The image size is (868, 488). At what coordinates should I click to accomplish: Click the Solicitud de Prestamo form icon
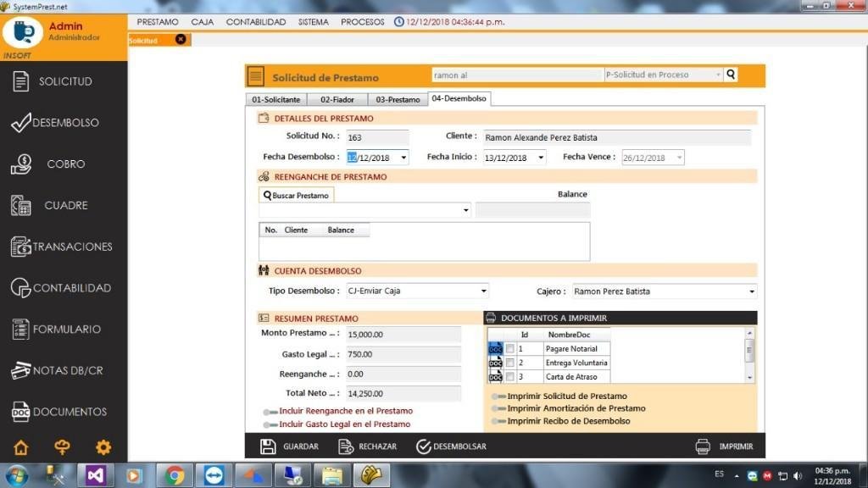[x=256, y=75]
